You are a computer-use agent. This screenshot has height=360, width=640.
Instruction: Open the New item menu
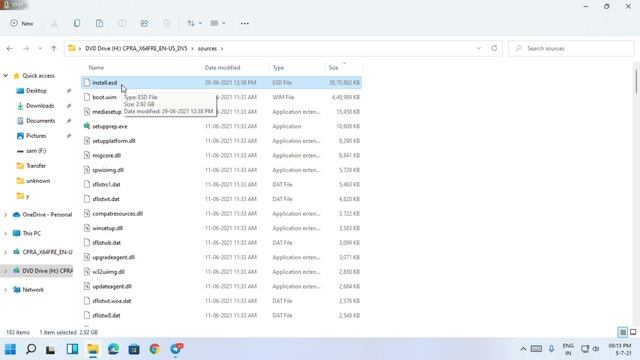(22, 23)
